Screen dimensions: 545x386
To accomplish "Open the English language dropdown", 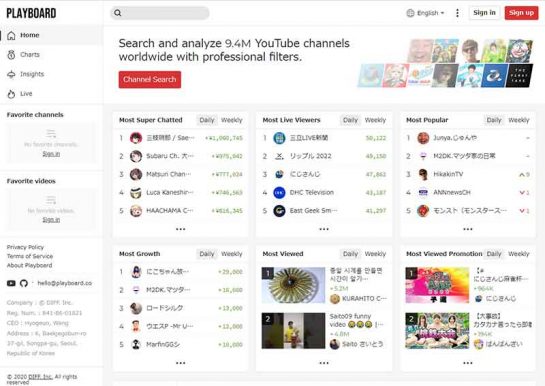I will coord(425,13).
